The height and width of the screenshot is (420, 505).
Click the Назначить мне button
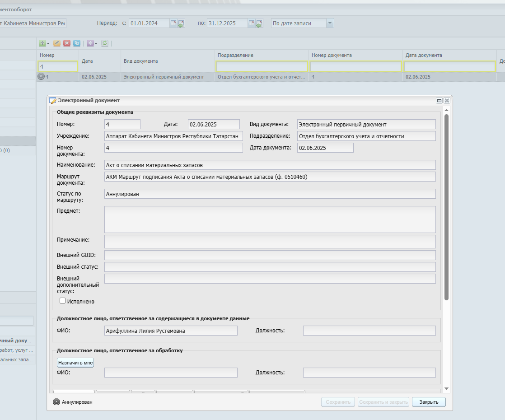(x=75, y=363)
